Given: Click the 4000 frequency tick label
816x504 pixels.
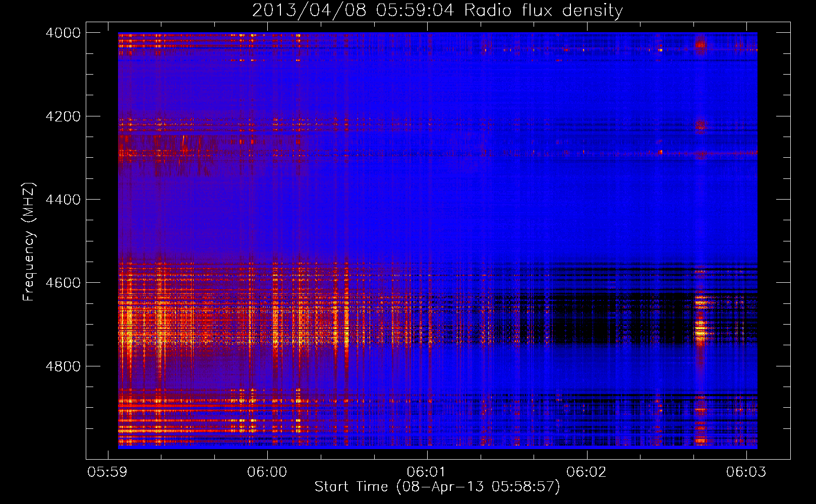Looking at the screenshot, I should coord(63,33).
